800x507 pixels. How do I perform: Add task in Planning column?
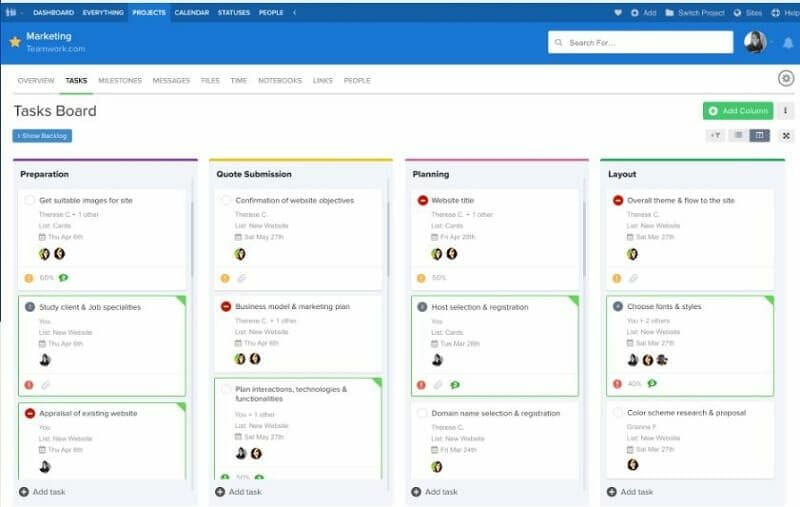(x=435, y=492)
